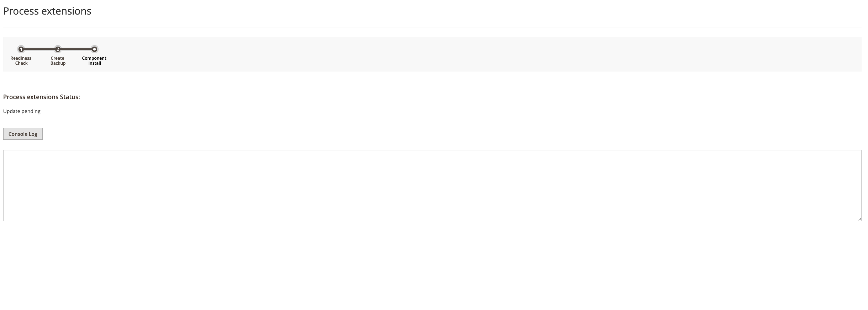This screenshot has height=310, width=868.
Task: Click the word Check under step 1
Action: click(21, 63)
